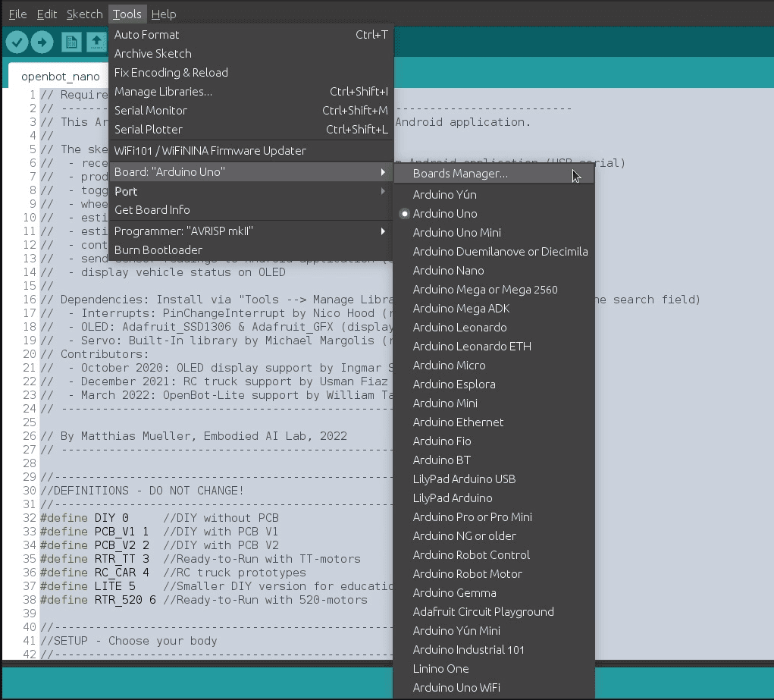Select the Arduino Uno WiFi board

point(494,688)
